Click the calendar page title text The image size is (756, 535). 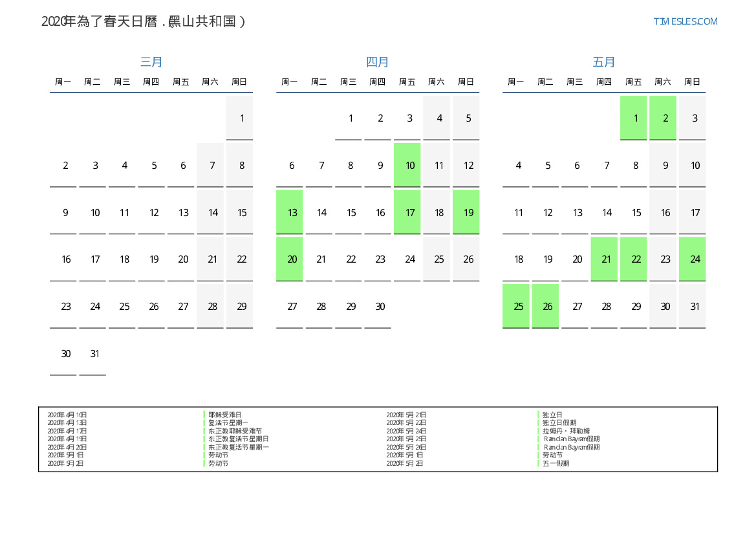(144, 21)
